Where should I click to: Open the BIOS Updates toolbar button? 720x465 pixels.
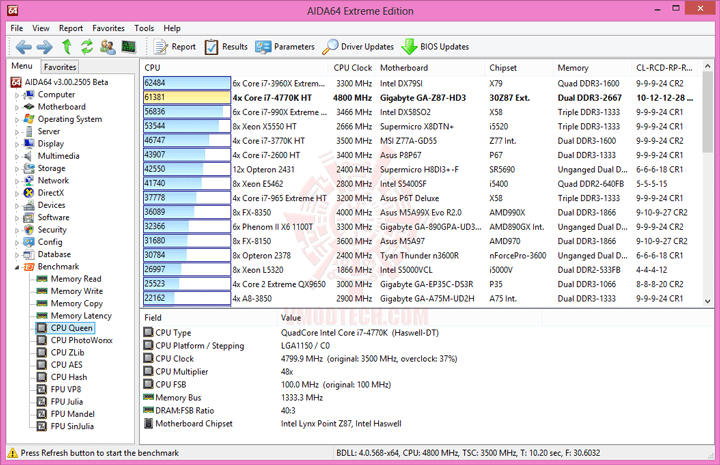click(435, 47)
